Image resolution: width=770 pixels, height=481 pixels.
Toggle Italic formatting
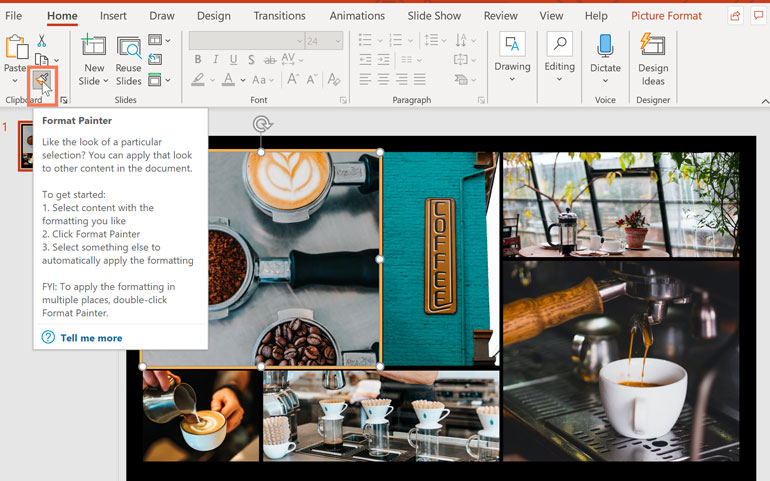pyautogui.click(x=215, y=60)
